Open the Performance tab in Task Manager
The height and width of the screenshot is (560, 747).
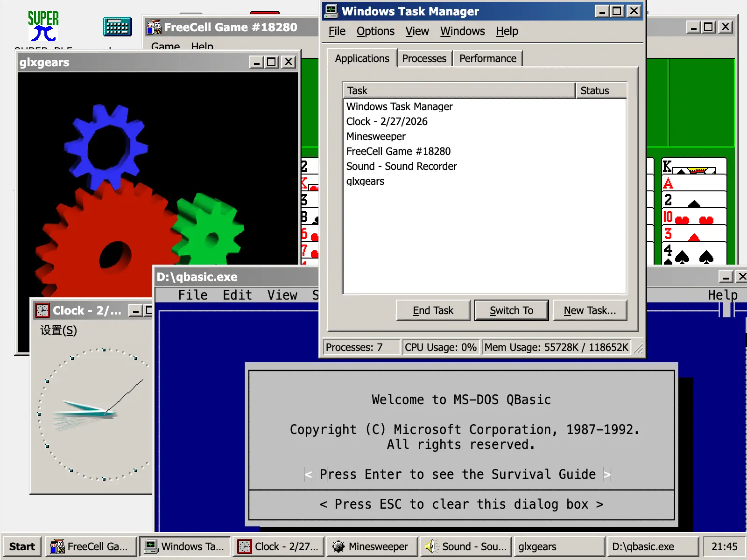(x=487, y=58)
